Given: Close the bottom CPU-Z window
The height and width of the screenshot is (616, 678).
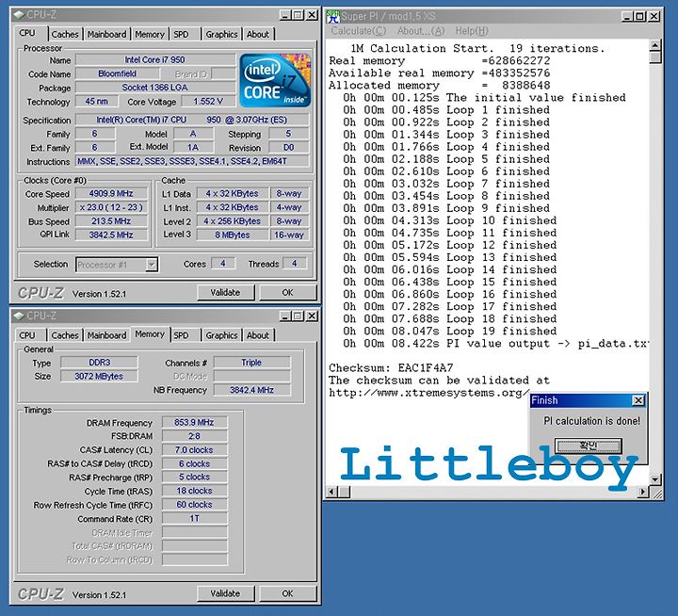Looking at the screenshot, I should coord(312,316).
